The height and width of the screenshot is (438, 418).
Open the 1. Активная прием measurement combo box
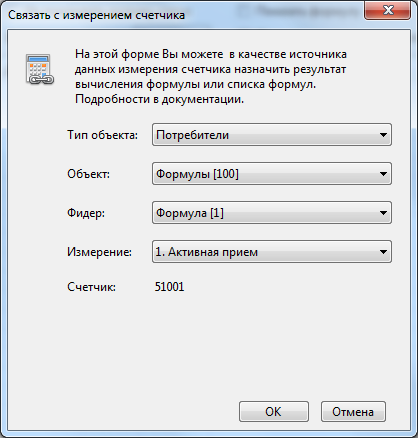272,252
